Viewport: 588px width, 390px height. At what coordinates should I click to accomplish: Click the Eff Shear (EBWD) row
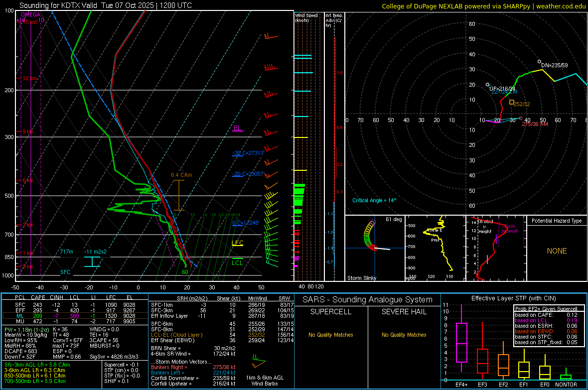pyautogui.click(x=222, y=340)
